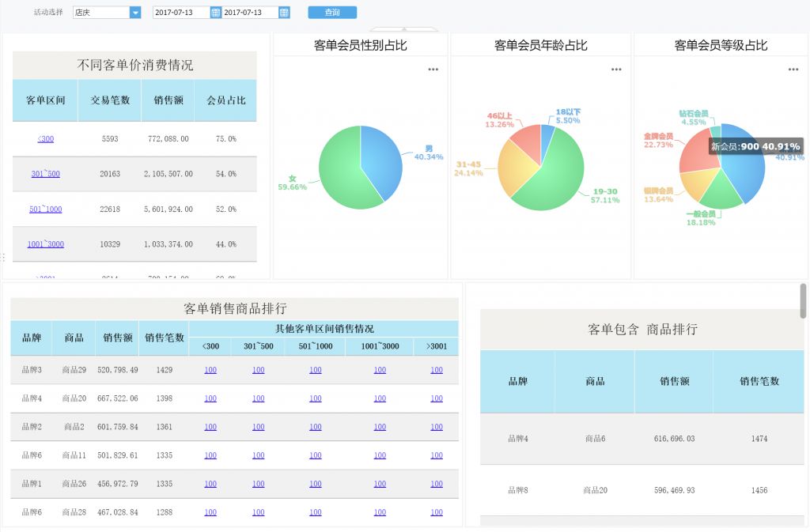Screen dimensions: 810x532
Task: Click the 客单包含 商品排行 table title
Action: coord(642,329)
